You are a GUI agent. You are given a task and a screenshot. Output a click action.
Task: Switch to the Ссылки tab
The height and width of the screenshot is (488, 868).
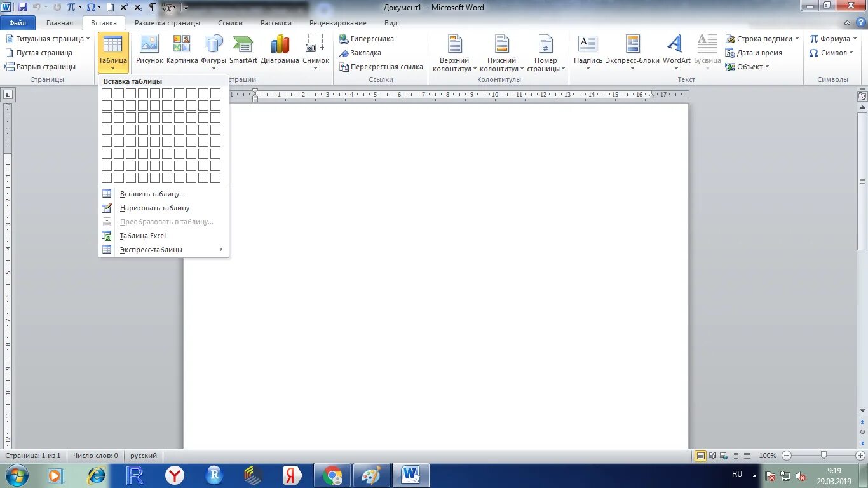click(x=230, y=23)
